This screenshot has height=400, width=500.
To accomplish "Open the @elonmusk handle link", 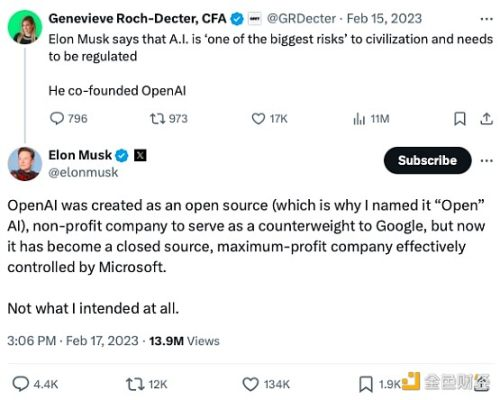I will [83, 172].
